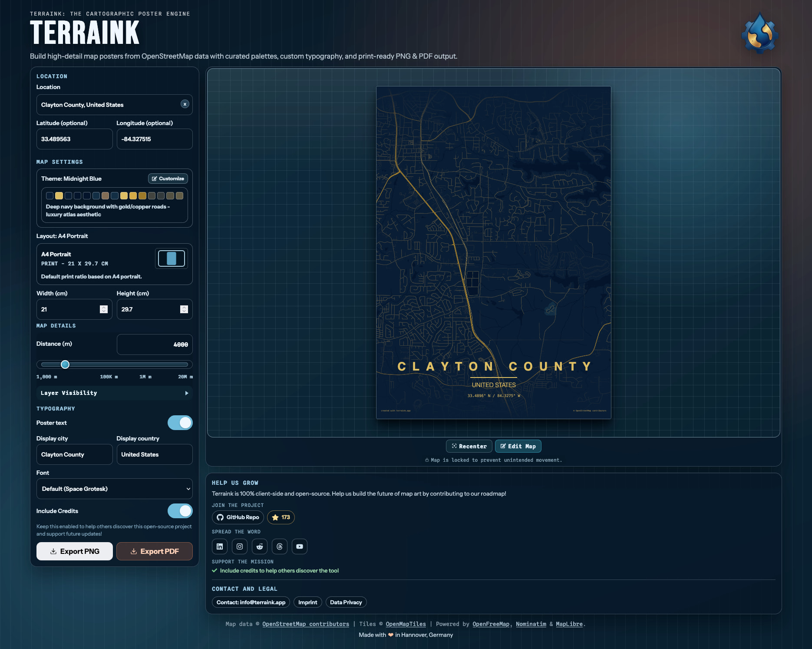This screenshot has height=649, width=812.
Task: Turn off the Poster text toggle
Action: pyautogui.click(x=180, y=423)
